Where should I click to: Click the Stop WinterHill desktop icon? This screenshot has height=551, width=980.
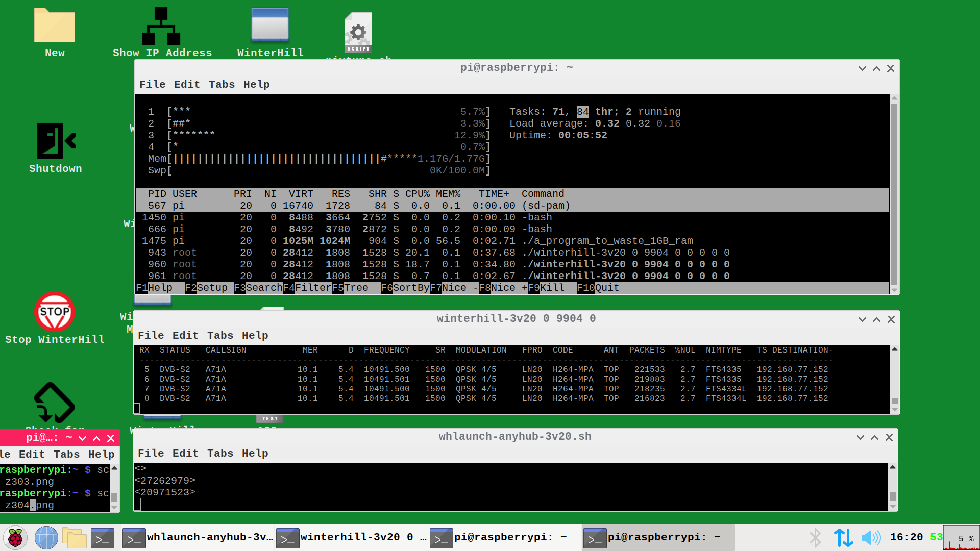click(55, 318)
